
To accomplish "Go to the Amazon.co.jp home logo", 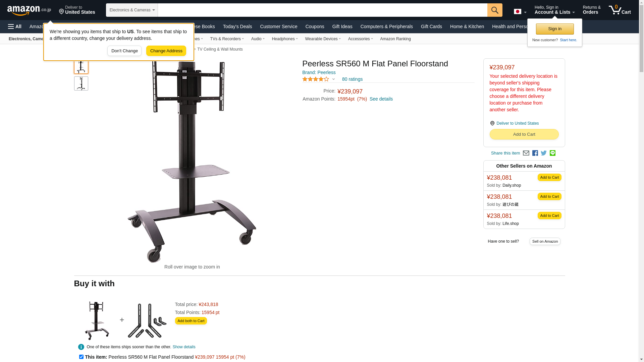I will pyautogui.click(x=29, y=10).
